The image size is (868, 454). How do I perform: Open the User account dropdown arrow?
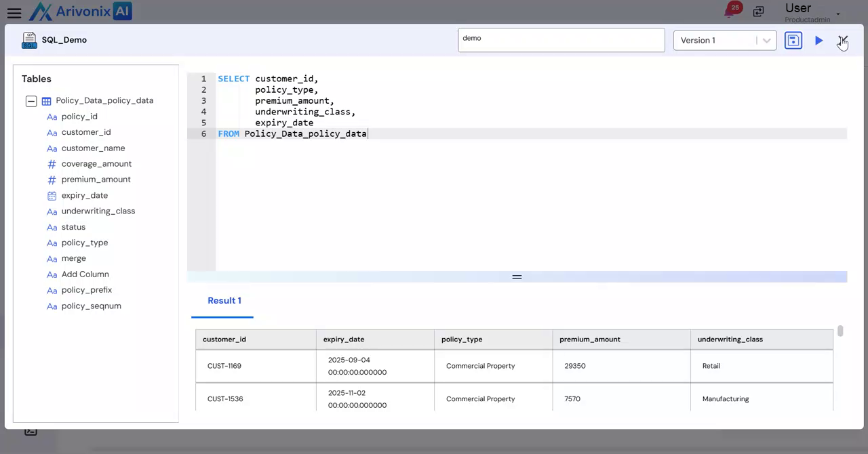coord(838,14)
